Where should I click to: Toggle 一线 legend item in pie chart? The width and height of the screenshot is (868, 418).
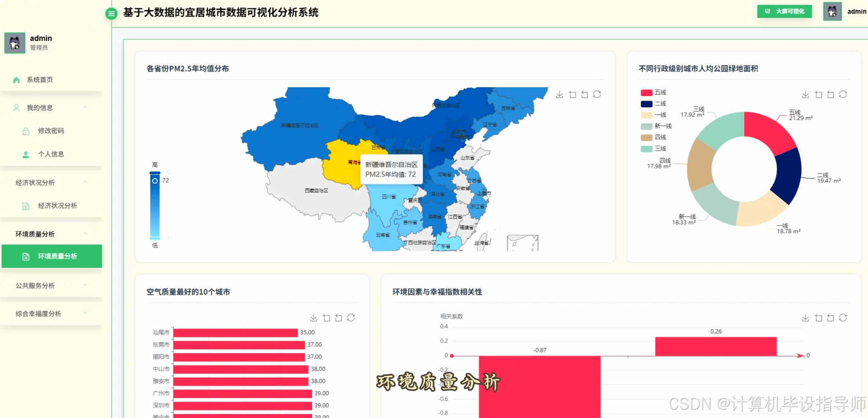pos(654,115)
